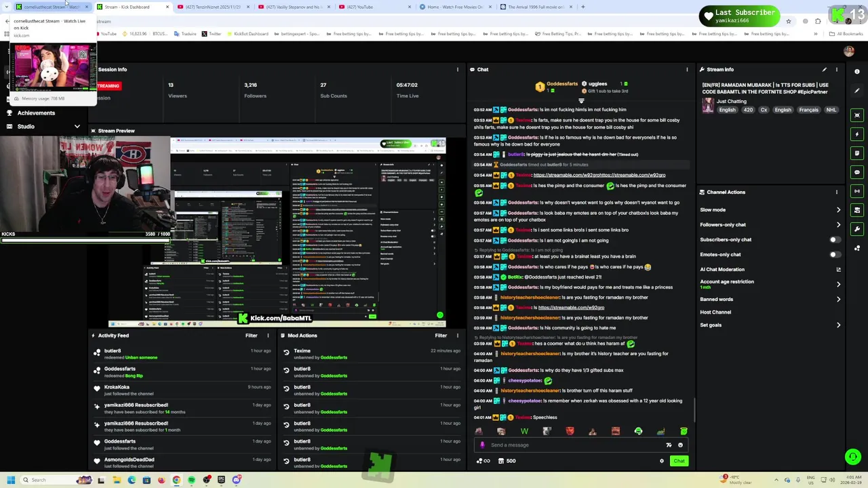Toggle Emotes-only chat switch
This screenshot has height=488, width=868.
[x=835, y=254]
